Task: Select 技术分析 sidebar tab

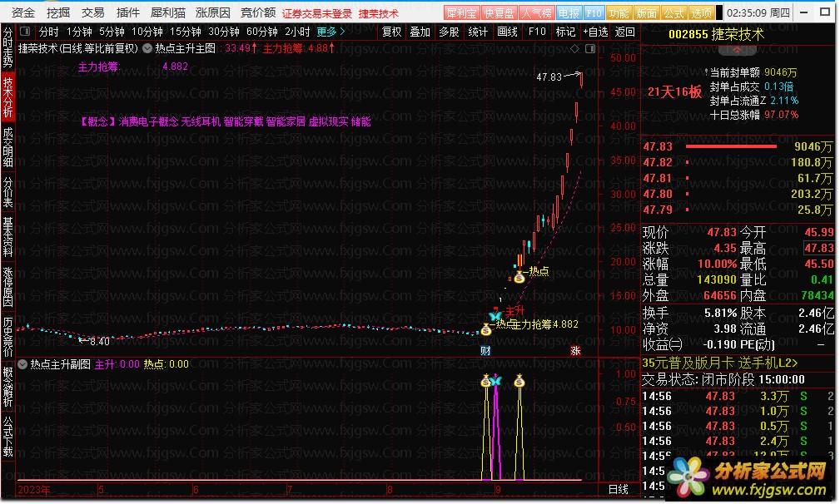Action: (8, 97)
